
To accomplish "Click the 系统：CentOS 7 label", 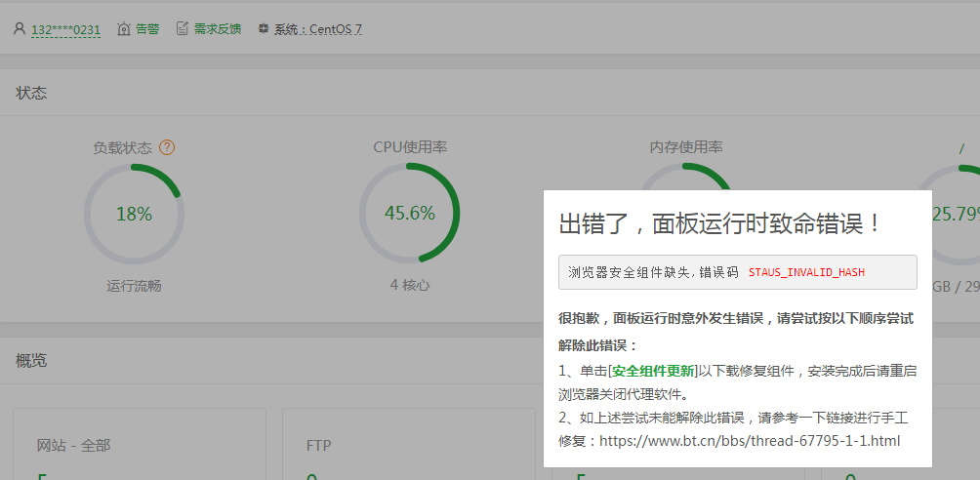I will click(318, 29).
